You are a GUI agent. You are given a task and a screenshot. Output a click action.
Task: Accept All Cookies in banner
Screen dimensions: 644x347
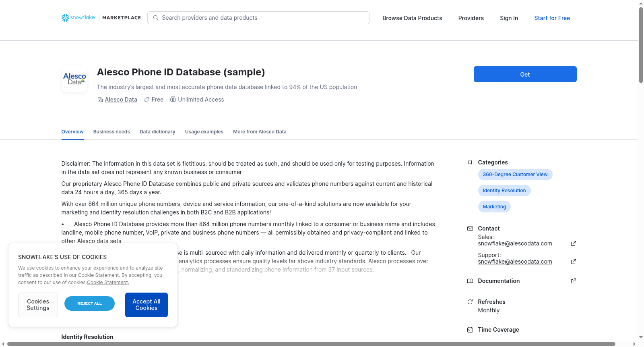coord(147,305)
